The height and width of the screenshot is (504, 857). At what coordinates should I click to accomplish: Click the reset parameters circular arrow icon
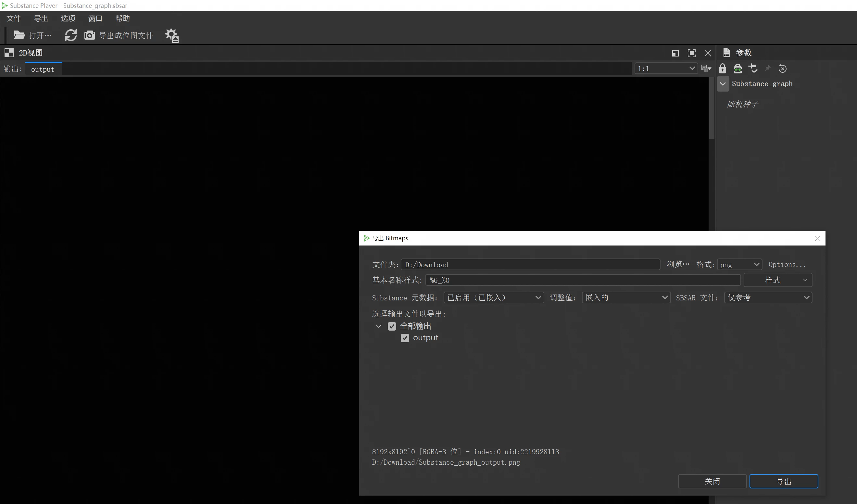point(782,69)
